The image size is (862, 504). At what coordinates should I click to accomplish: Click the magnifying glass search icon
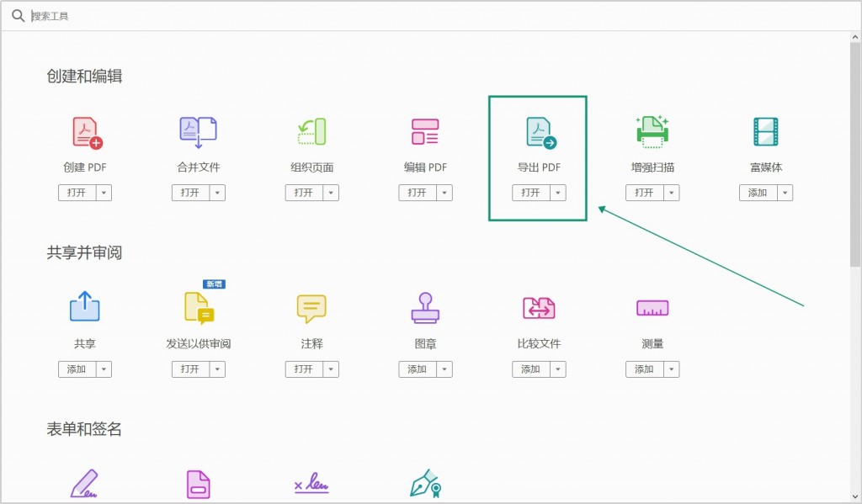(x=19, y=16)
